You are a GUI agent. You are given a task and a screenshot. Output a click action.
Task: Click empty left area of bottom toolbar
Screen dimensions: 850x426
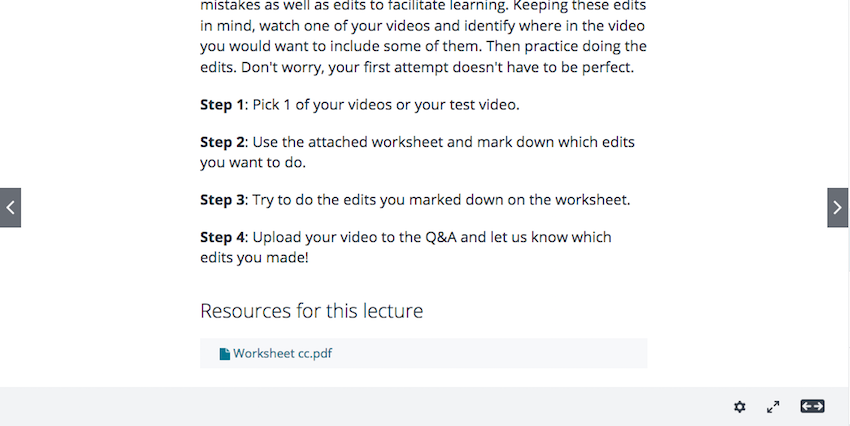[x=200, y=407]
